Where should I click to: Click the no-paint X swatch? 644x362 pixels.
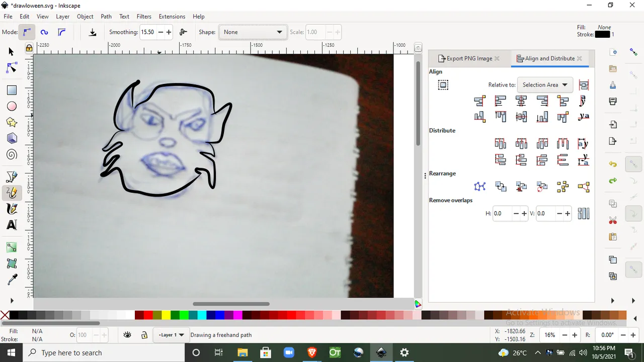(x=5, y=315)
